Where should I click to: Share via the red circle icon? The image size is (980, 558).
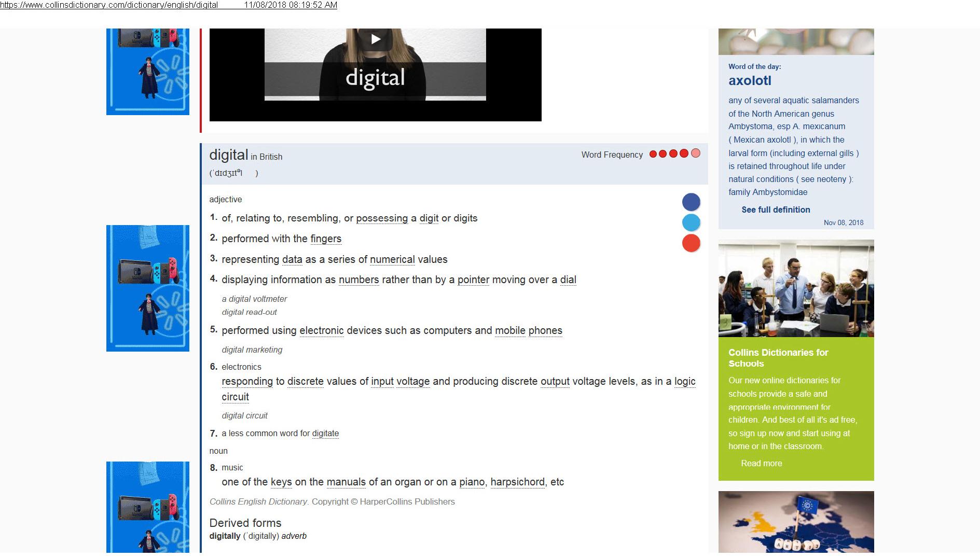[x=691, y=243]
